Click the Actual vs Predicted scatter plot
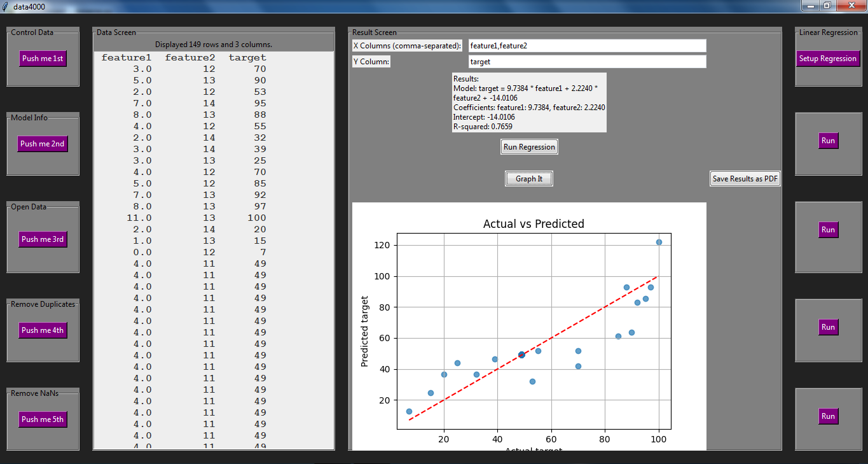This screenshot has height=464, width=868. (x=533, y=331)
